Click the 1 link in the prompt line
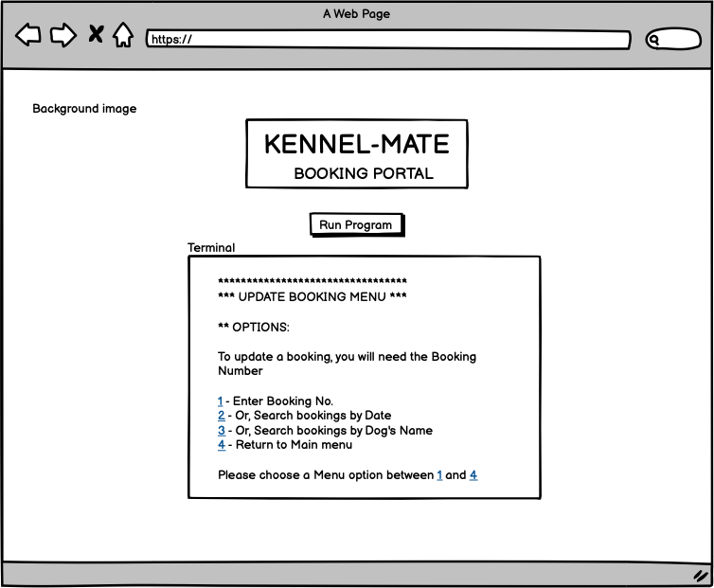 coord(439,475)
